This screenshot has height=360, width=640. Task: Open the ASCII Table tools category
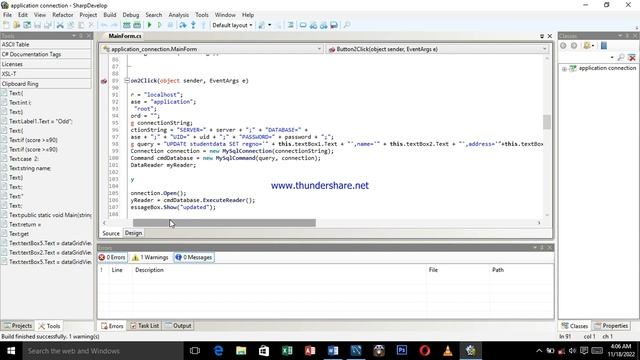pos(46,44)
